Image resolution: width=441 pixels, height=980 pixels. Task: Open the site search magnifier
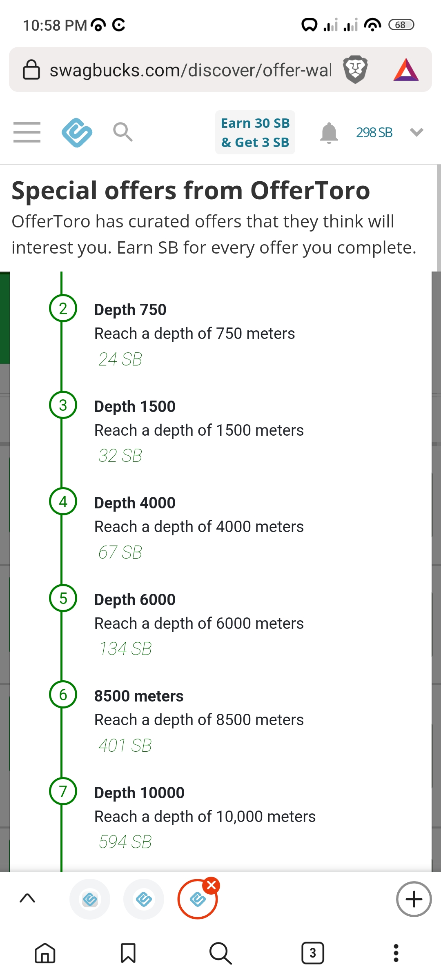122,132
